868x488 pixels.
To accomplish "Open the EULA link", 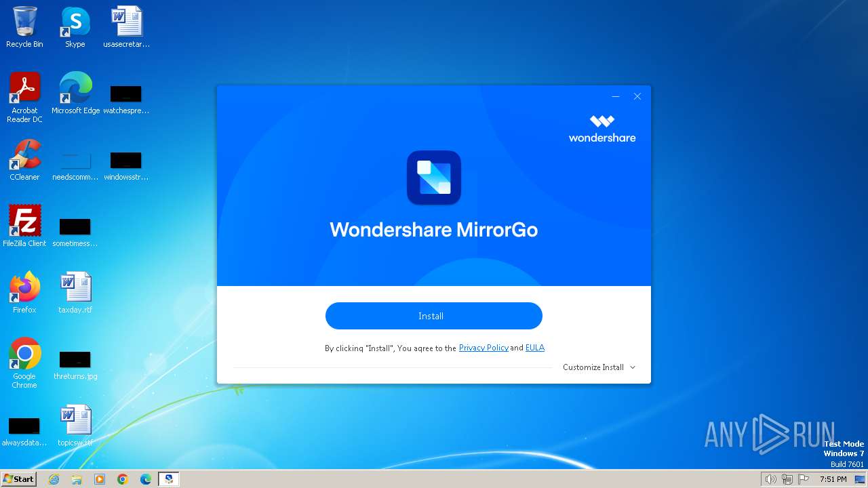I will pos(535,348).
